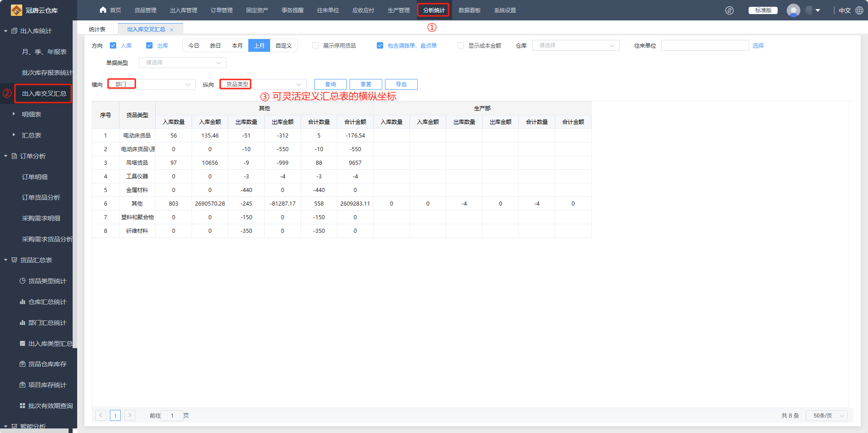Click the 前往 page number input
Image resolution: width=868 pixels, height=433 pixels.
172,415
